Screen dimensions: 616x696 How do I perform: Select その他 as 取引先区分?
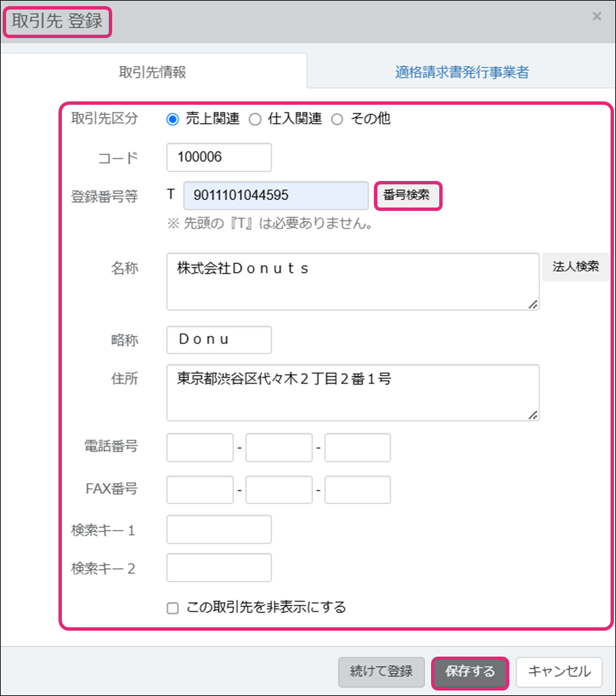pyautogui.click(x=337, y=119)
